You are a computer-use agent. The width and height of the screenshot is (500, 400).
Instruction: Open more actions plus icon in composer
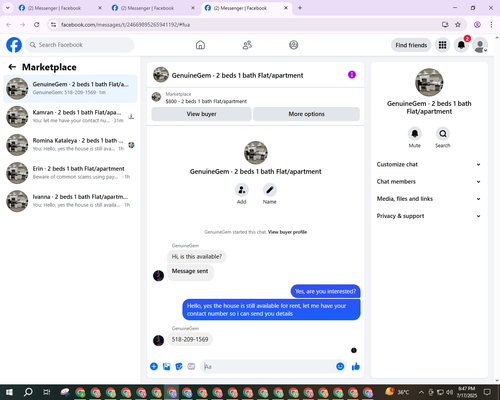(154, 367)
